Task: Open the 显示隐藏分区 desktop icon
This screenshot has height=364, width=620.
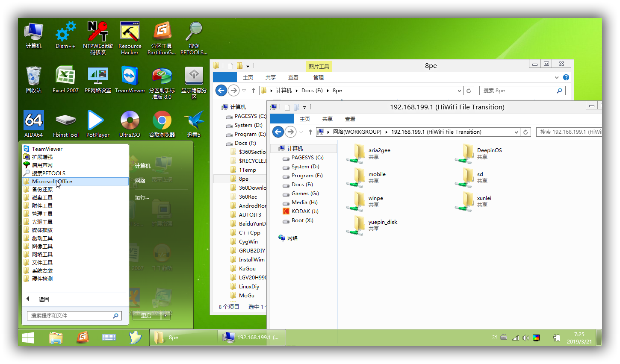Action: [x=194, y=83]
